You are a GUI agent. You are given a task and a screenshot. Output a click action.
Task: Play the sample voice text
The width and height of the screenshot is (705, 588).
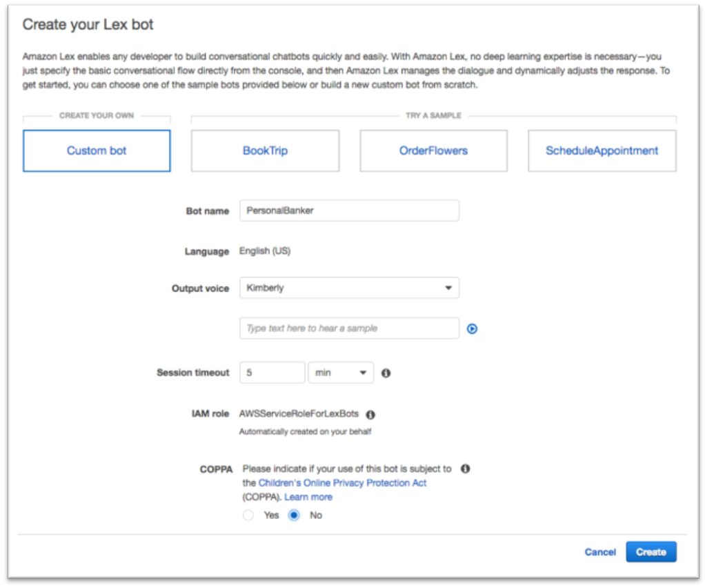(x=472, y=329)
